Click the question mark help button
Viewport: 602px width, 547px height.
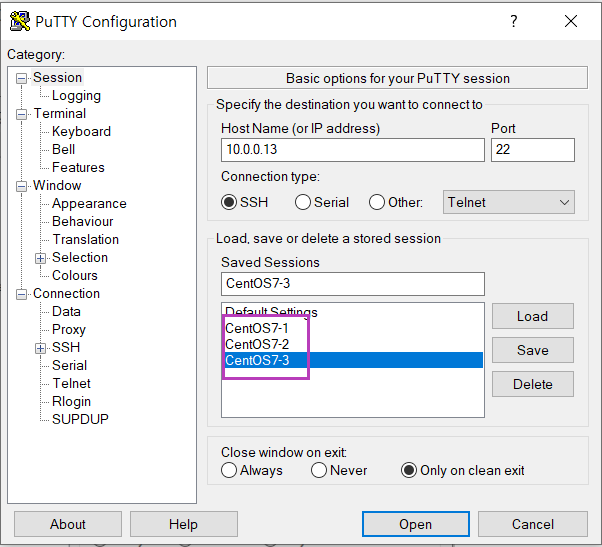pyautogui.click(x=514, y=21)
